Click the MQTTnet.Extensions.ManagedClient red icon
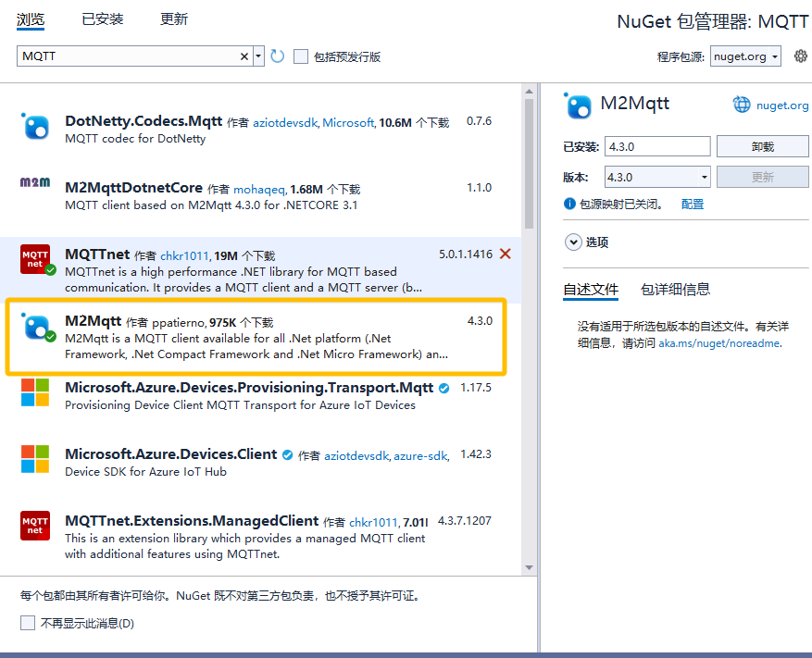 pos(35,526)
